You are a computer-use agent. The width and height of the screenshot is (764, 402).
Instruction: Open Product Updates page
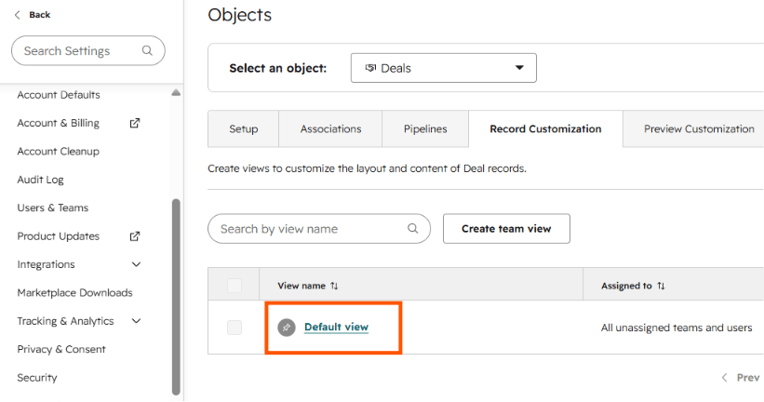(58, 236)
